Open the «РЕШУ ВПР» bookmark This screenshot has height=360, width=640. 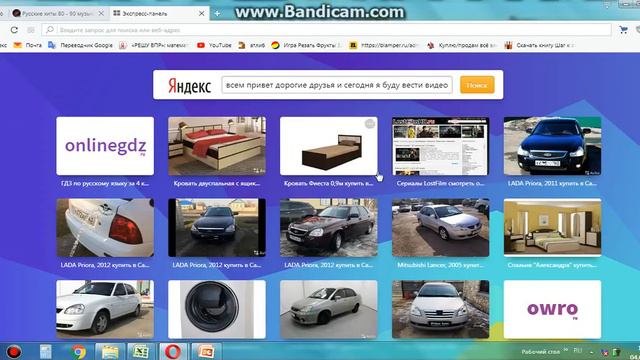154,45
